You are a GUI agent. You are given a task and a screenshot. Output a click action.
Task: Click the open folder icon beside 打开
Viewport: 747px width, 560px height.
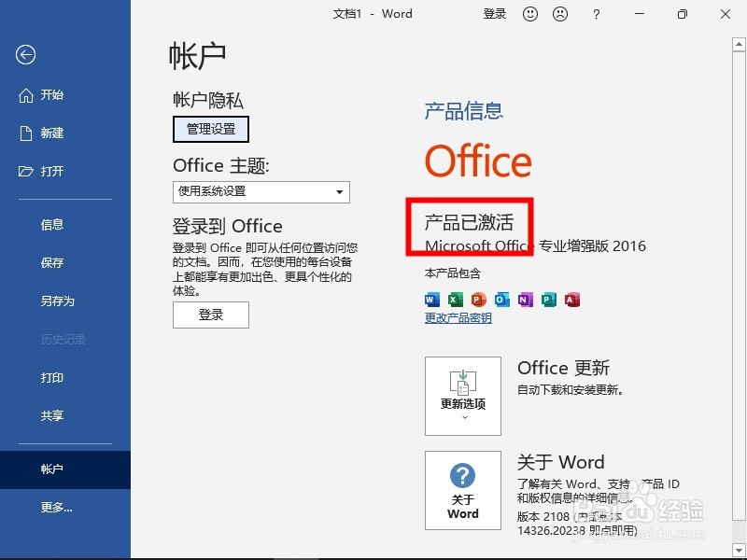(x=26, y=172)
